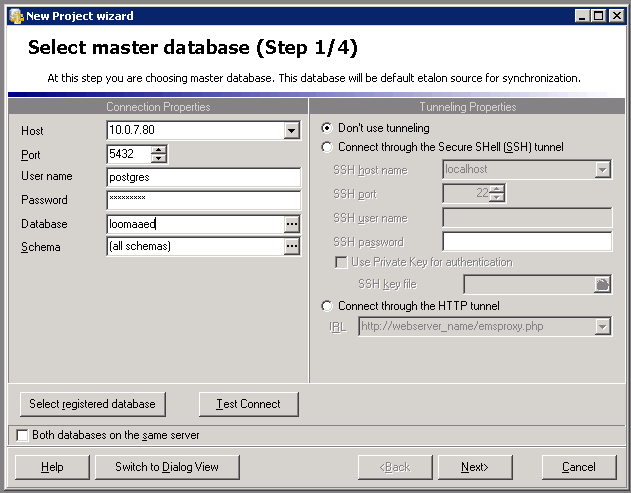The width and height of the screenshot is (631, 493).
Task: Decrease the Port value with down arrow
Action: click(159, 159)
